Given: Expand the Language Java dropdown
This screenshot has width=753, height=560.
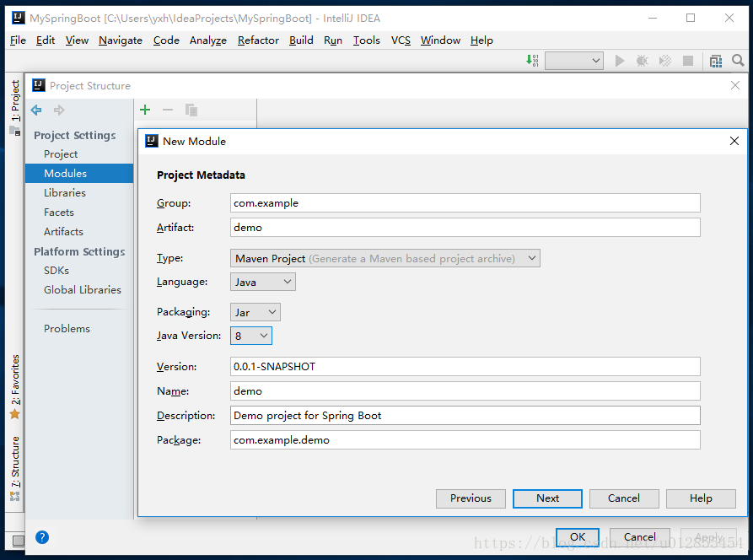Looking at the screenshot, I should (263, 282).
